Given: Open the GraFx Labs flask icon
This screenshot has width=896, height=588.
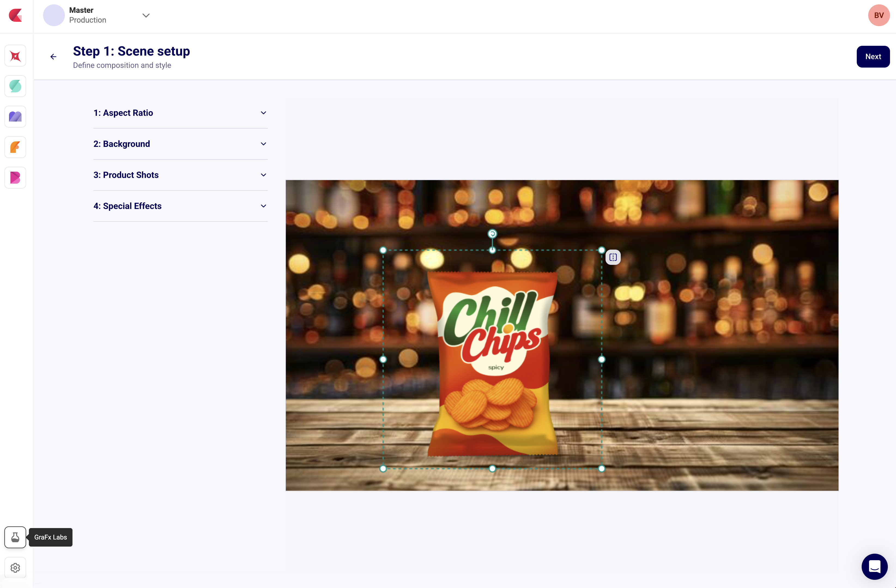Looking at the screenshot, I should 15,537.
